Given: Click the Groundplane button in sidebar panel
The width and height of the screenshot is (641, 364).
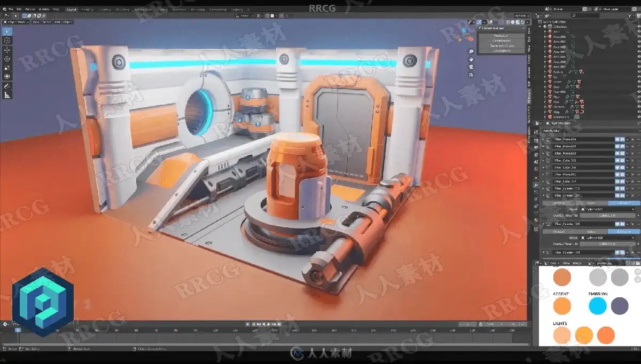Looking at the screenshot, I should click(x=501, y=50).
